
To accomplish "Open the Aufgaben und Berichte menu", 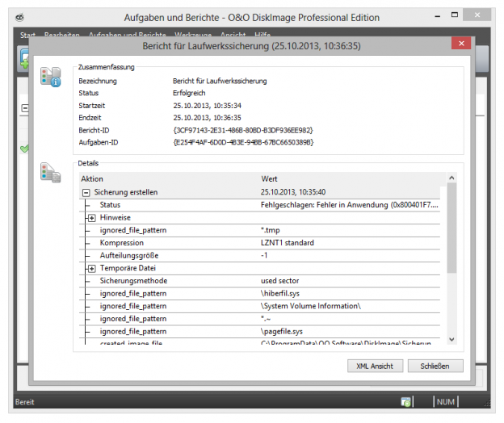I will (121, 36).
